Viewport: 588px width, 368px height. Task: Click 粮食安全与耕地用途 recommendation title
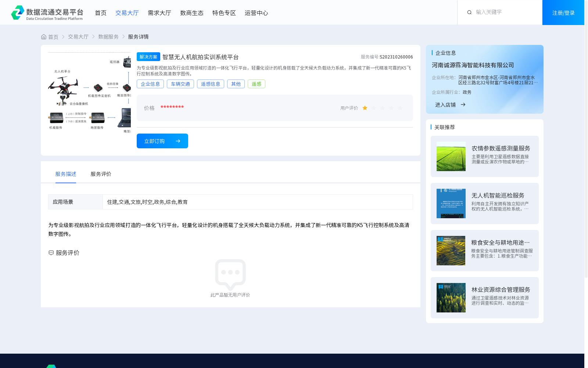tap(501, 243)
